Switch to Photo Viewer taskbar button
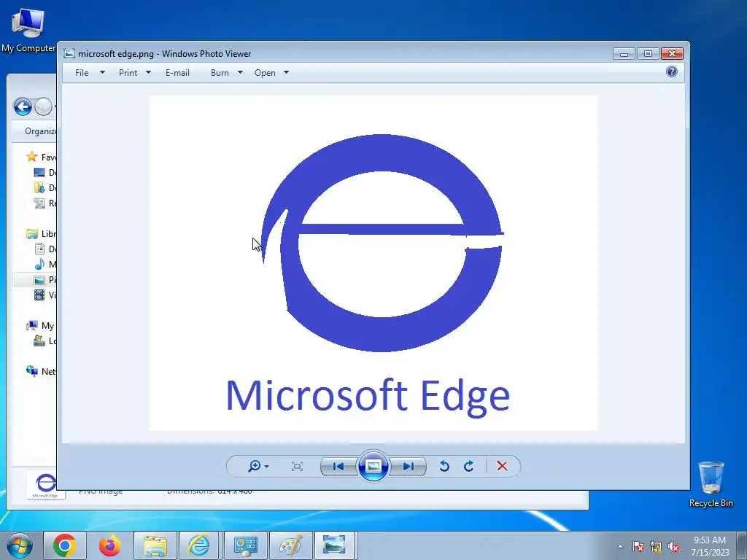 click(334, 545)
